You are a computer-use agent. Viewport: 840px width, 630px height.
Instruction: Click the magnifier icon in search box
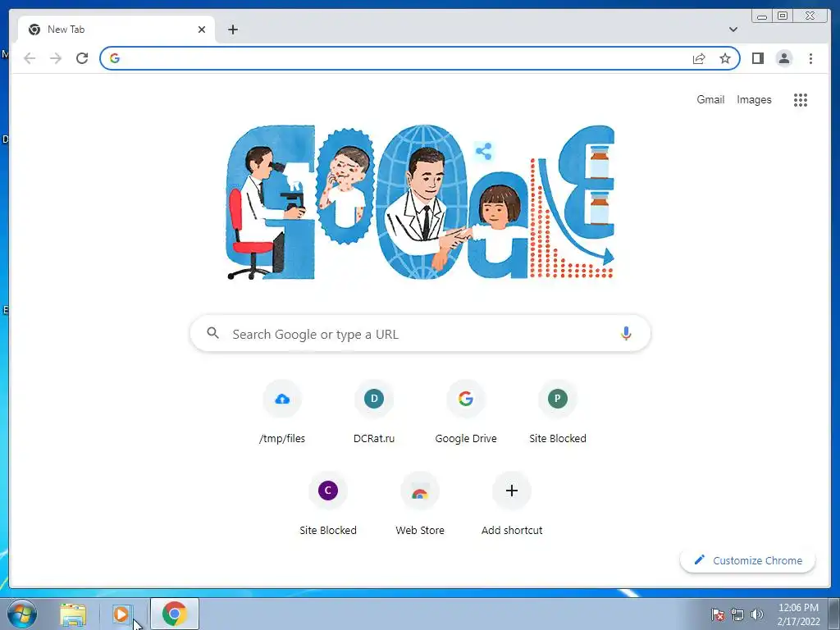(212, 333)
